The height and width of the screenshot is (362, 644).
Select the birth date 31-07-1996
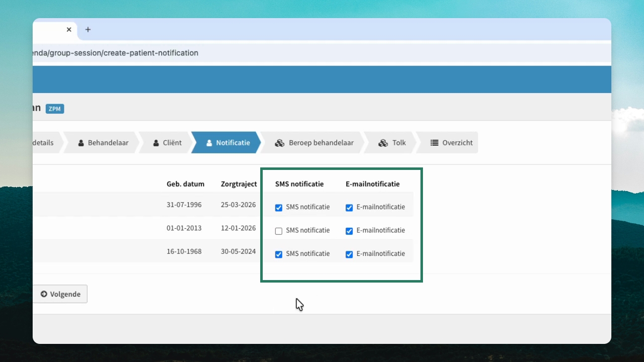pos(184,205)
